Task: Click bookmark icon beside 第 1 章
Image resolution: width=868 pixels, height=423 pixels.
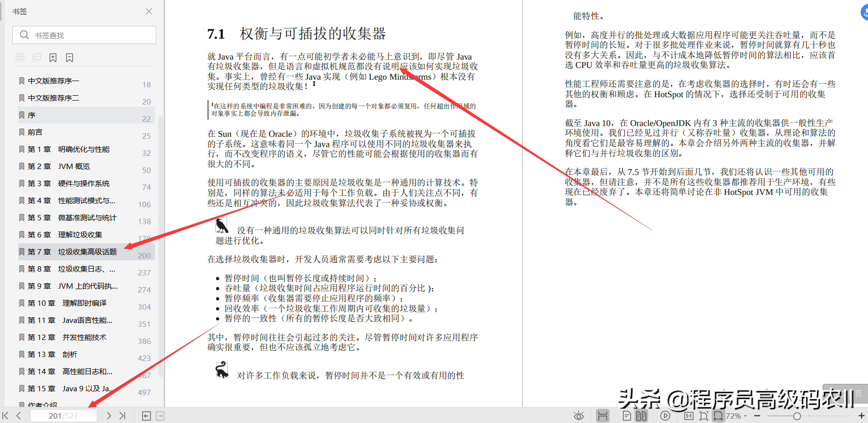Action: [x=21, y=149]
